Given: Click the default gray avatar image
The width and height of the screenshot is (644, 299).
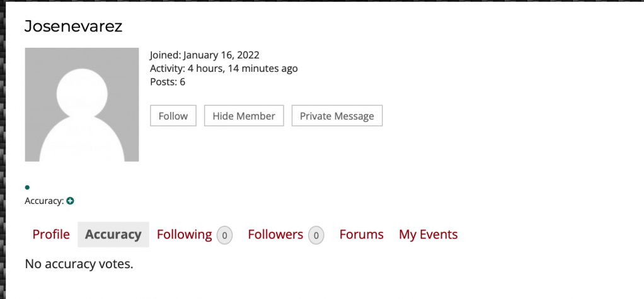Looking at the screenshot, I should click(82, 104).
